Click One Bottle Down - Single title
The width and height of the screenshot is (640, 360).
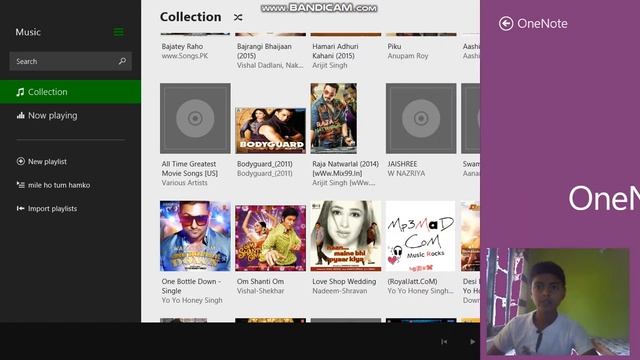[x=191, y=286]
